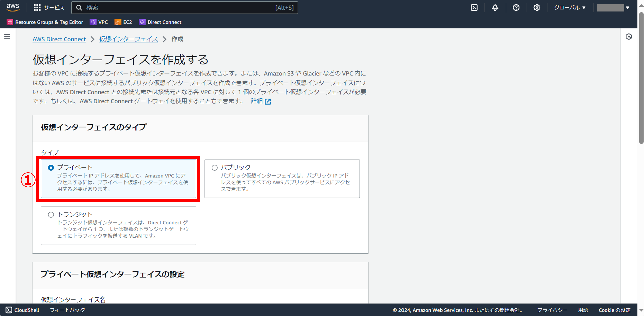This screenshot has width=644, height=316.
Task: Expand the account name dropdown
Action: [613, 8]
